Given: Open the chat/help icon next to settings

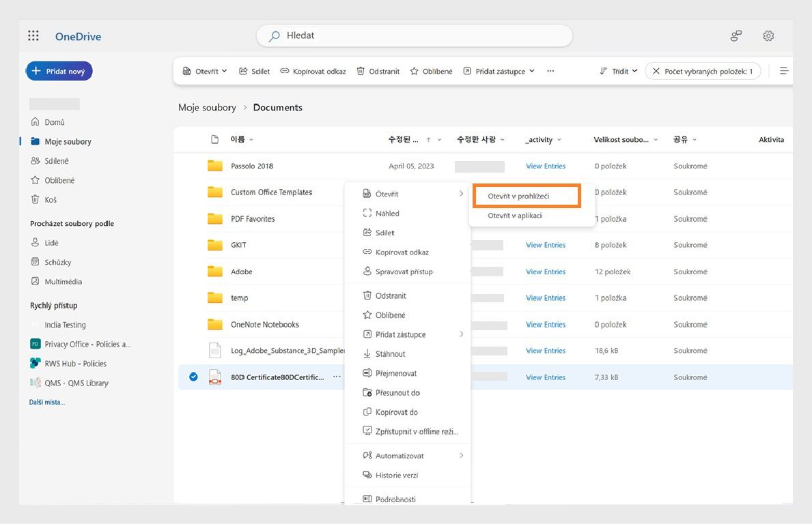Looking at the screenshot, I should pos(736,35).
